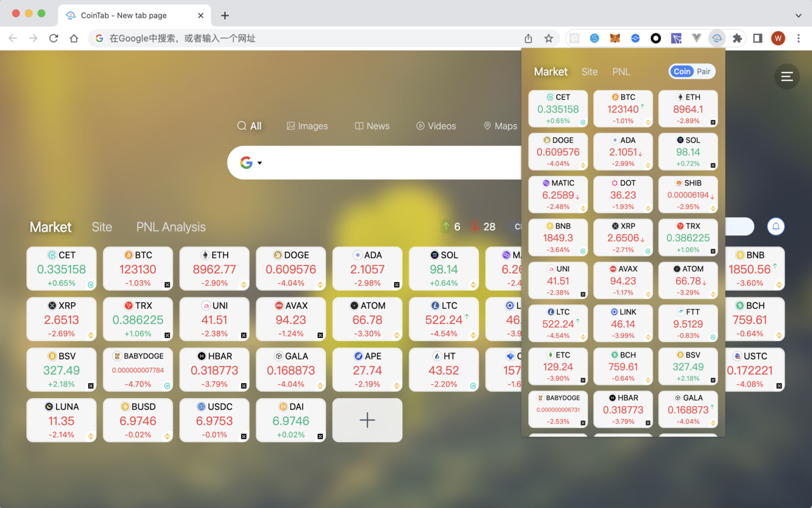812x508 pixels.
Task: Open the LUNA card on the page
Action: click(x=62, y=420)
